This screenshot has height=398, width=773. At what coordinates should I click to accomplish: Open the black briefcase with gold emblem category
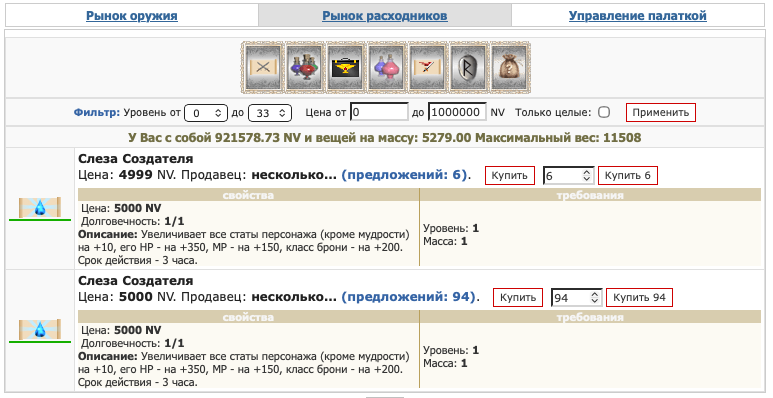pyautogui.click(x=345, y=68)
